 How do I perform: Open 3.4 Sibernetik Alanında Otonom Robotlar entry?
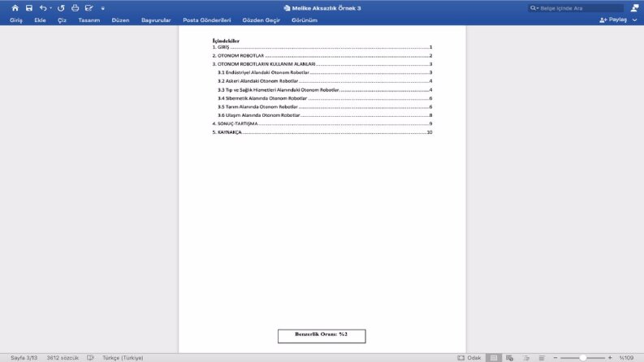coord(325,98)
